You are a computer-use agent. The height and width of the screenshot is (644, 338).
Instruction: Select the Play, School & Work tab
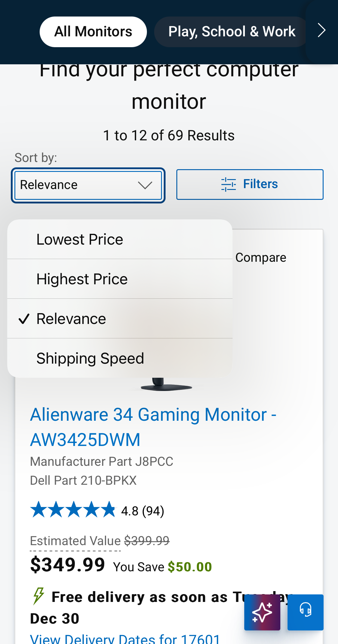pyautogui.click(x=232, y=31)
